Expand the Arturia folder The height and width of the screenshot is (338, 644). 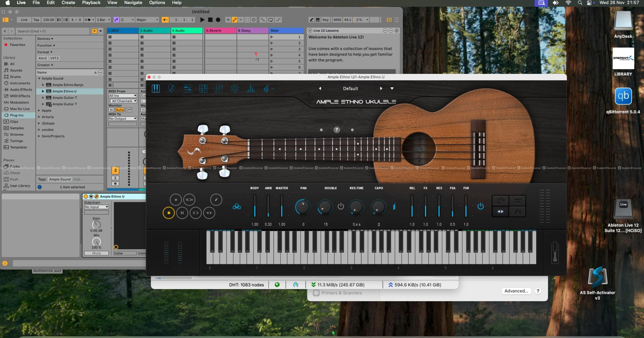click(39, 117)
